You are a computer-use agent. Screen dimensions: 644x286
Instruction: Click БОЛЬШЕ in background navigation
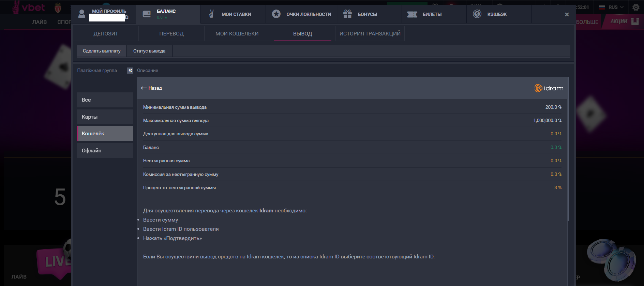pos(587,22)
